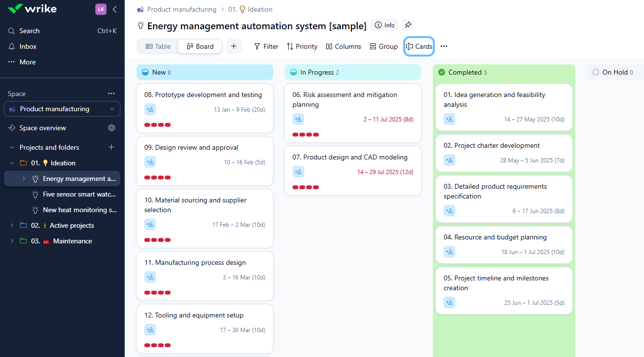
Task: Open the toolbar overflow menu with three dots
Action: click(x=443, y=46)
